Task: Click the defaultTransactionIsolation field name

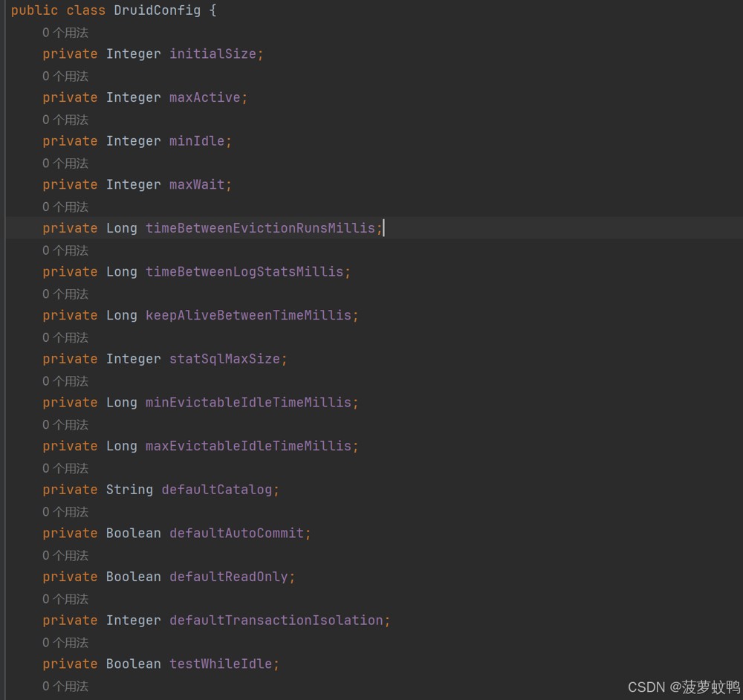Action: pyautogui.click(x=276, y=620)
